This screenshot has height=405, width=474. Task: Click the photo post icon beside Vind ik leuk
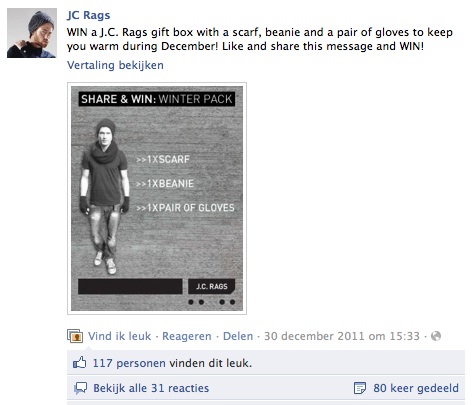point(75,336)
